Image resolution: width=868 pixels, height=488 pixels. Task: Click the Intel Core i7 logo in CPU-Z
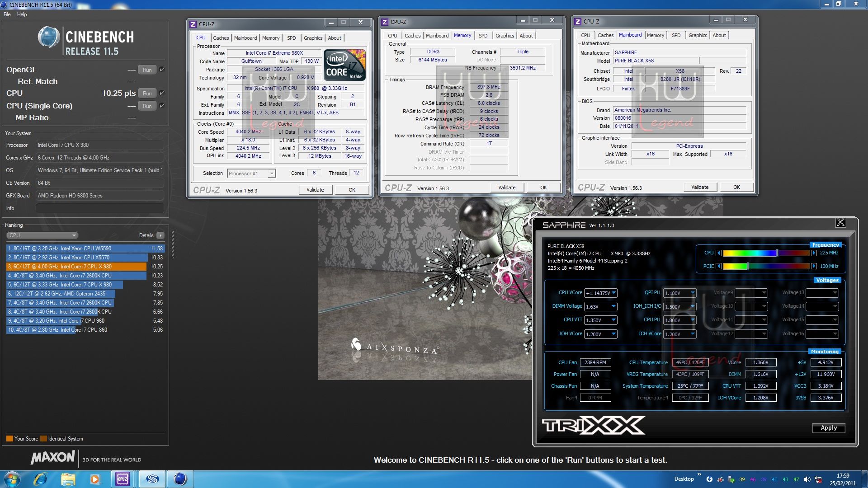[x=345, y=65]
